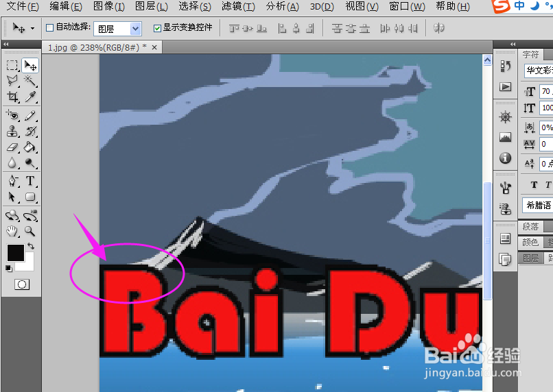Toggle Quick Mask mode
553x392 pixels.
[x=22, y=284]
